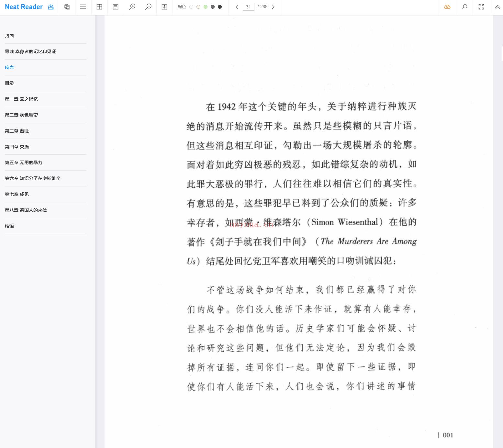Open the search icon in the toolbar
The height and width of the screenshot is (448, 503).
pos(464,7)
